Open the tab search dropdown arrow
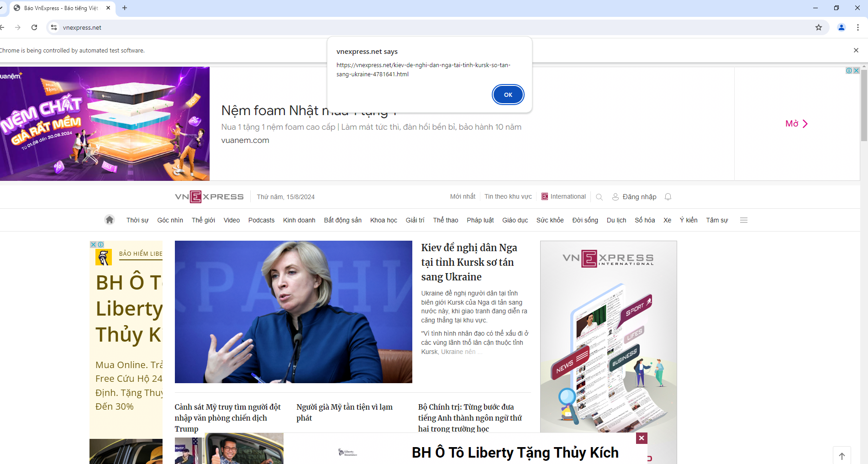The image size is (868, 464). click(x=1, y=8)
